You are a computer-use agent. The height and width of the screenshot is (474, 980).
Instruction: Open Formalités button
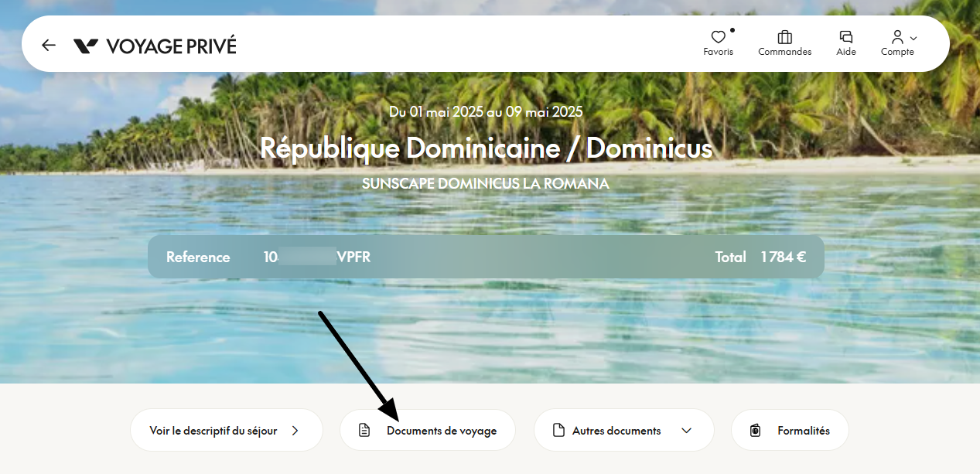click(790, 430)
